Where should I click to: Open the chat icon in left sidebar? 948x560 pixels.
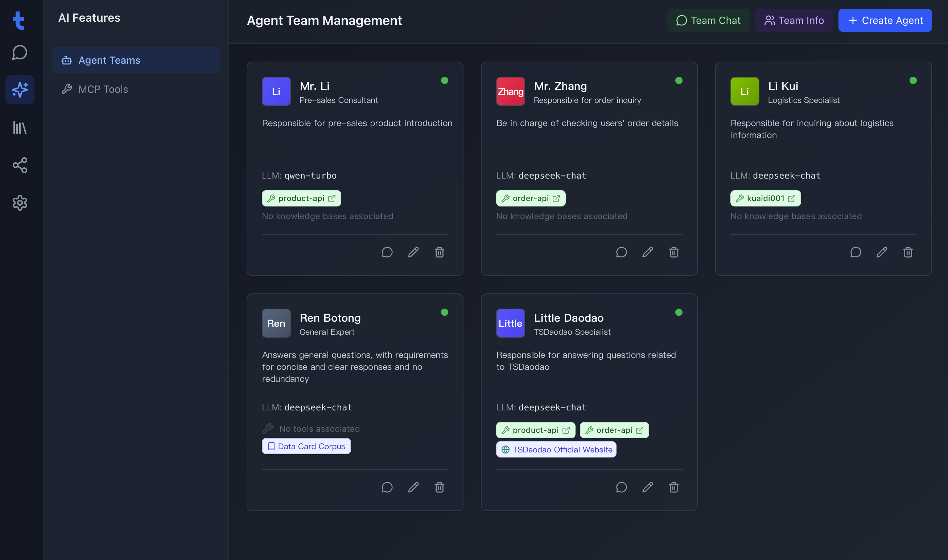click(20, 53)
